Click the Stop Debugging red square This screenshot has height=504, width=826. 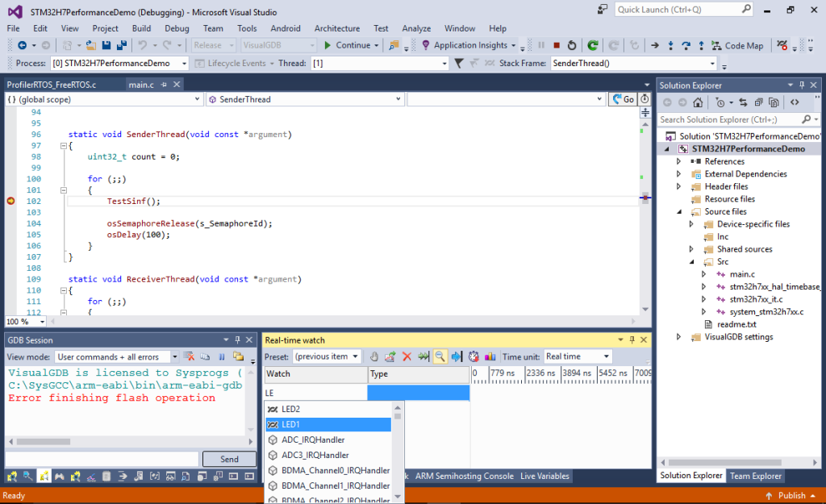[557, 45]
